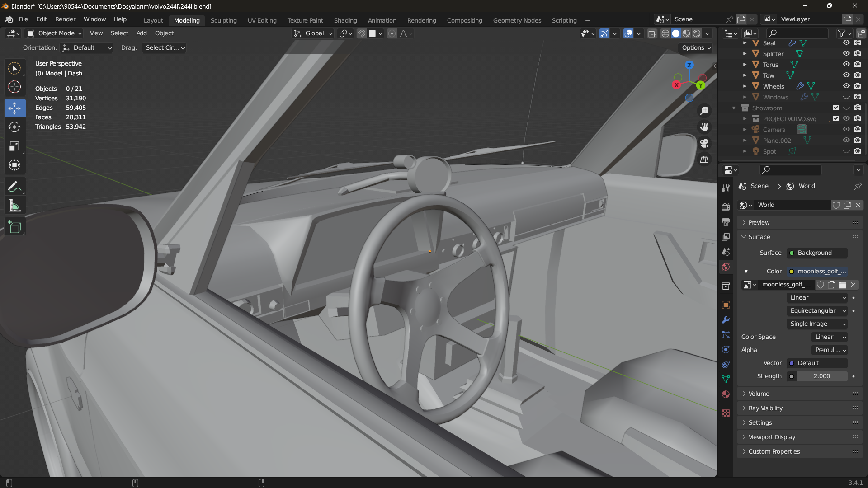Adjust the Strength value field
868x488 pixels.
[x=821, y=376]
